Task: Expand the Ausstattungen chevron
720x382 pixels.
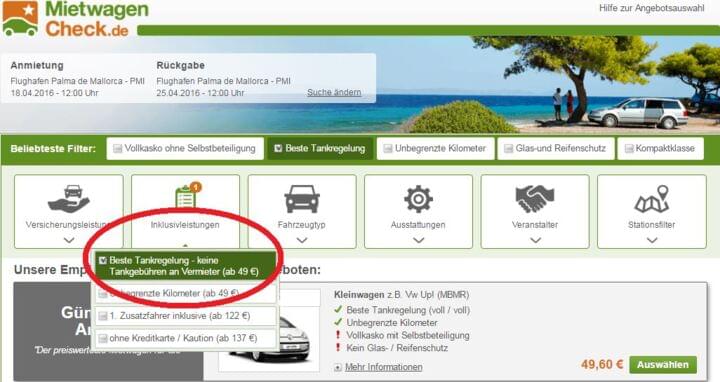Action: (x=418, y=240)
